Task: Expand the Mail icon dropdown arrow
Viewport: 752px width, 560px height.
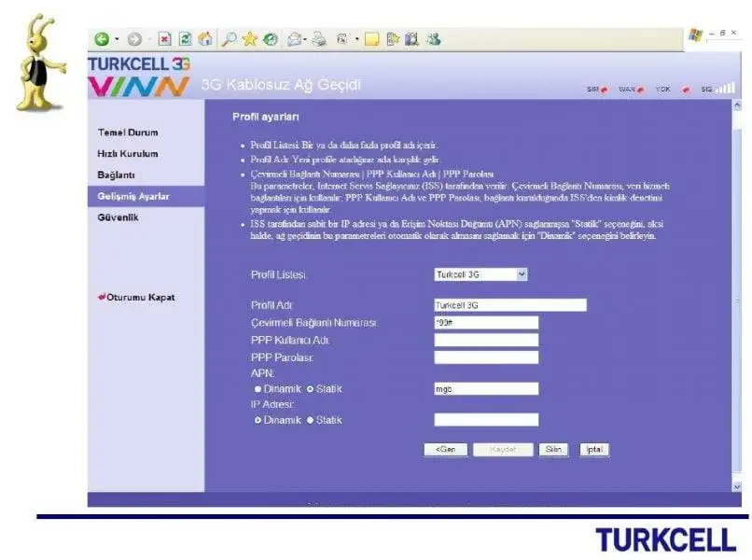Action: (305, 39)
